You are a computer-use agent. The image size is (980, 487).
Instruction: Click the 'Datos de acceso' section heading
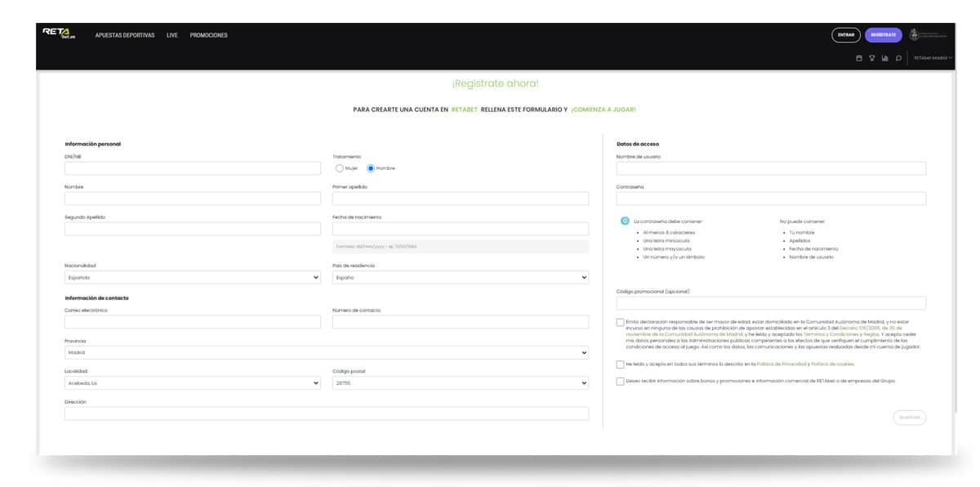tap(638, 144)
